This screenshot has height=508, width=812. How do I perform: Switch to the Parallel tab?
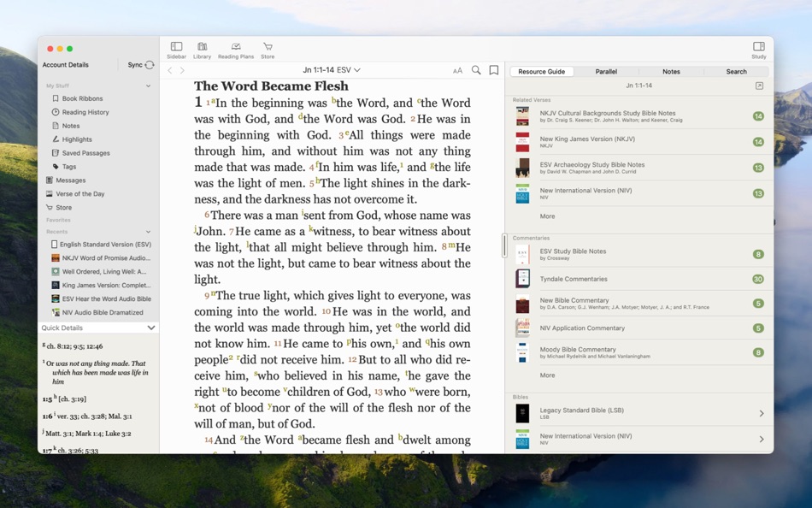(606, 72)
